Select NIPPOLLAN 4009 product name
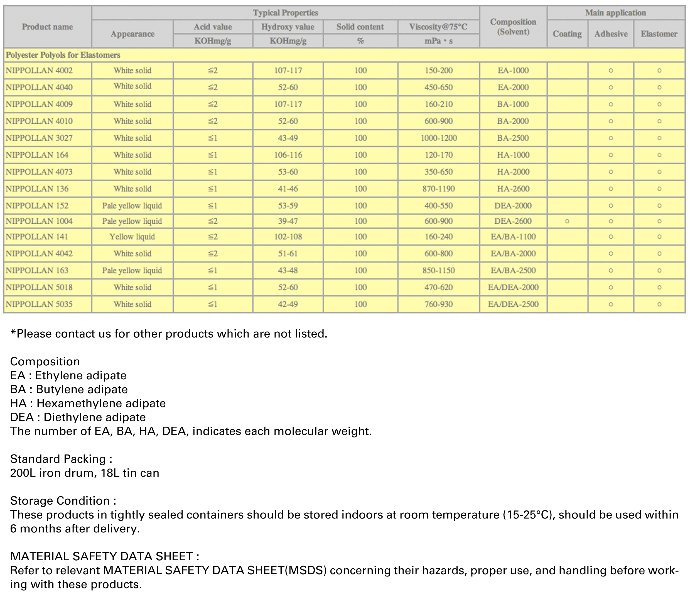The width and height of the screenshot is (690, 616). point(39,104)
